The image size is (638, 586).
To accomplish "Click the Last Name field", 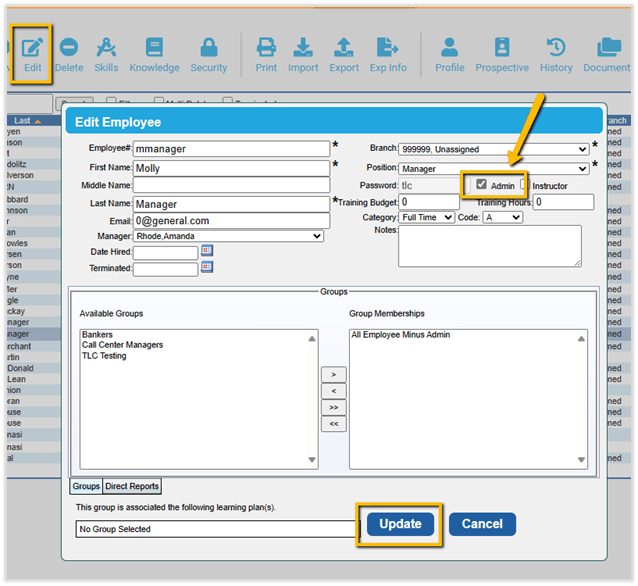I will 231,204.
